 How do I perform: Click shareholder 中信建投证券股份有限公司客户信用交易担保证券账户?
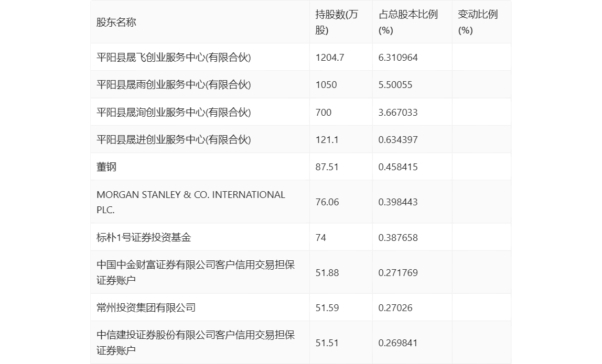[196, 343]
